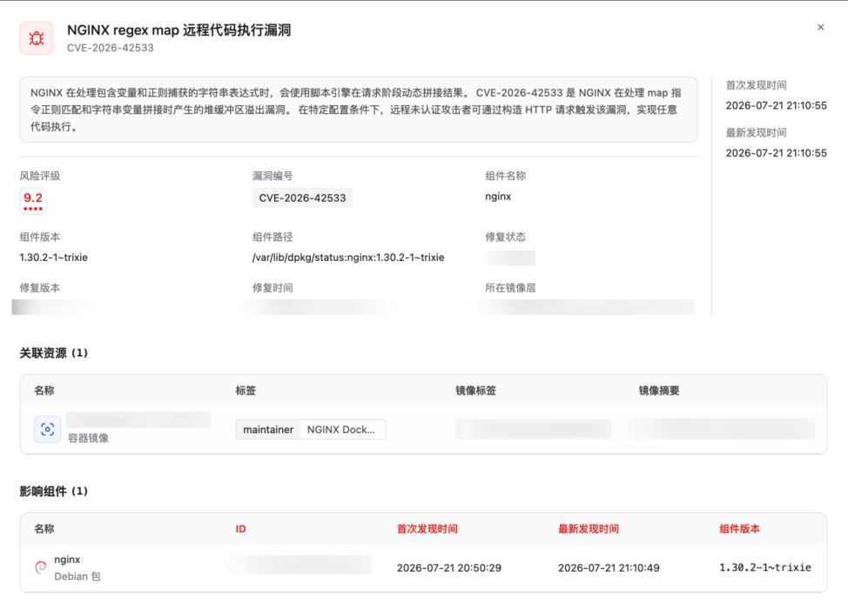This screenshot has width=848, height=616.
Task: Click the 修复版本 field label
Action: coord(40,288)
